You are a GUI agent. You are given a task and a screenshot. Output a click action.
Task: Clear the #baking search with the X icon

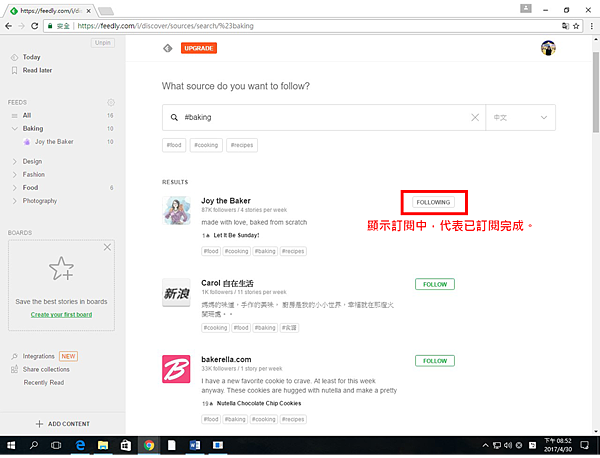pos(475,117)
